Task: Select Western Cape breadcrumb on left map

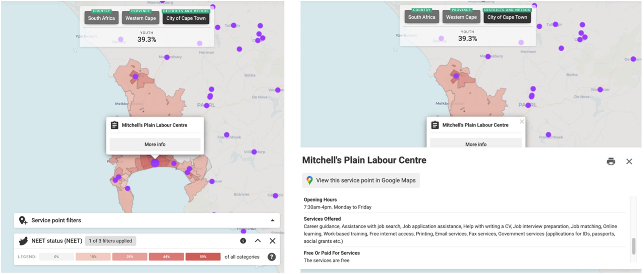Action: (x=141, y=18)
